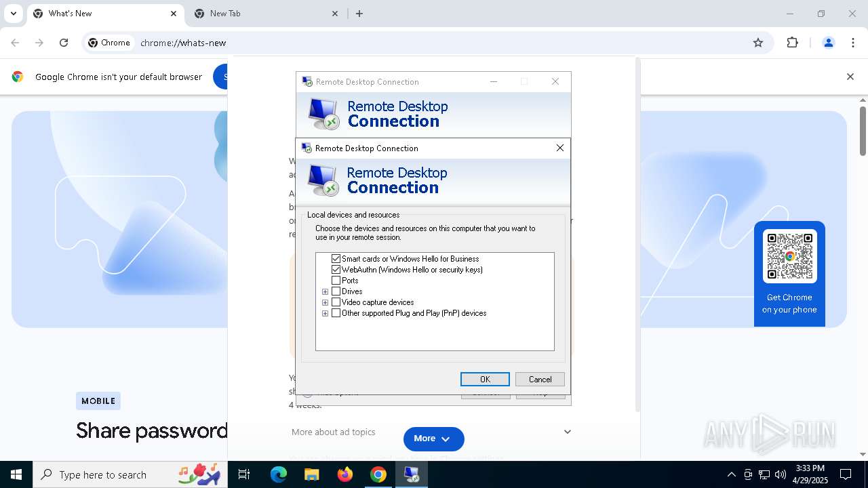Click the taskbar search box
Viewport: 868px width, 488px height.
pyautogui.click(x=130, y=474)
